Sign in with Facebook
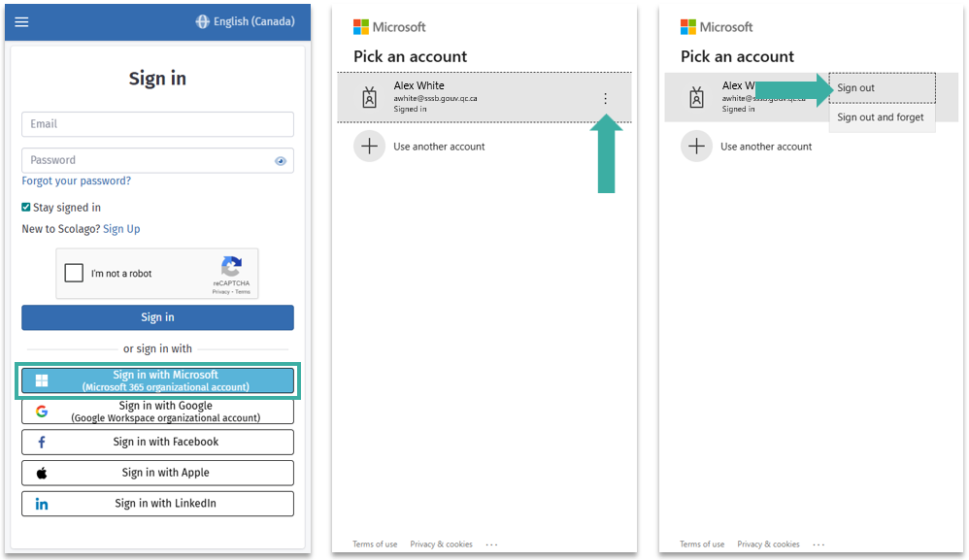The image size is (969, 560). coord(157,442)
